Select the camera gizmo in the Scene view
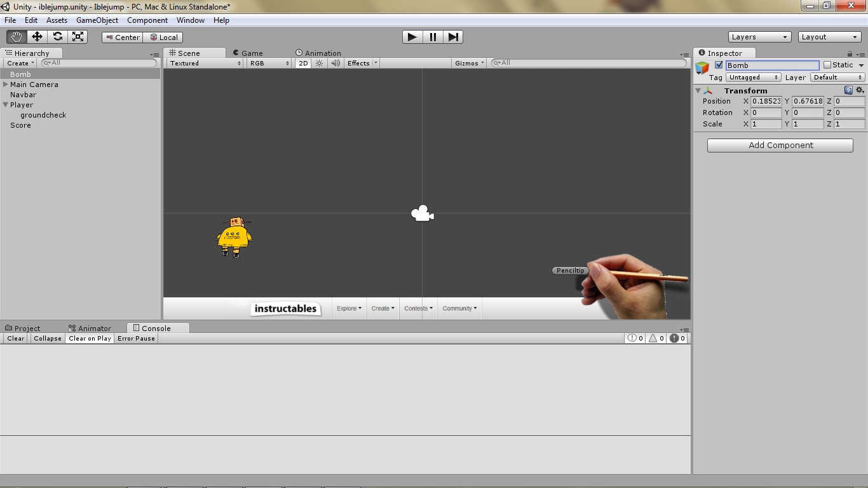 click(x=423, y=213)
